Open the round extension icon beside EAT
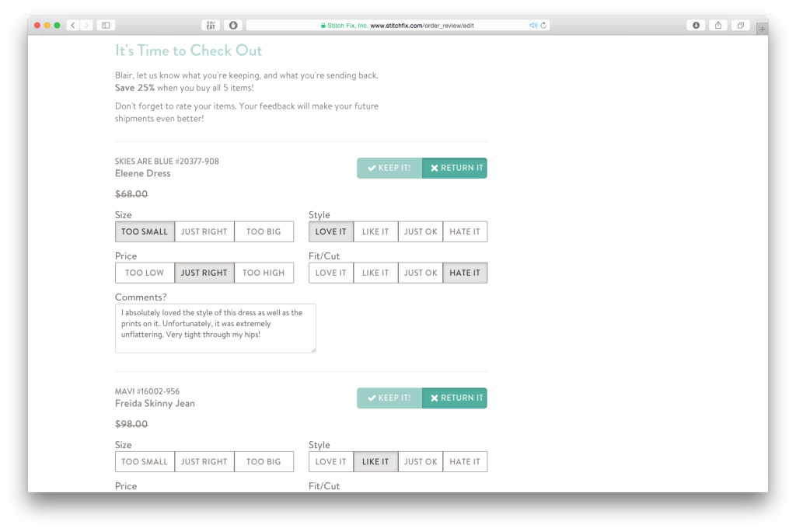796x532 pixels. pos(233,26)
